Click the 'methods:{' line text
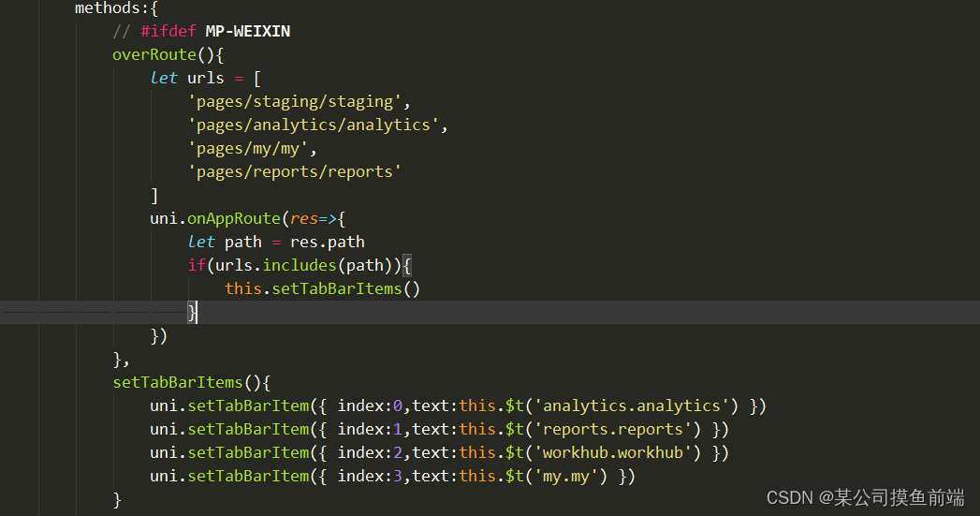Image resolution: width=980 pixels, height=516 pixels. (x=116, y=8)
